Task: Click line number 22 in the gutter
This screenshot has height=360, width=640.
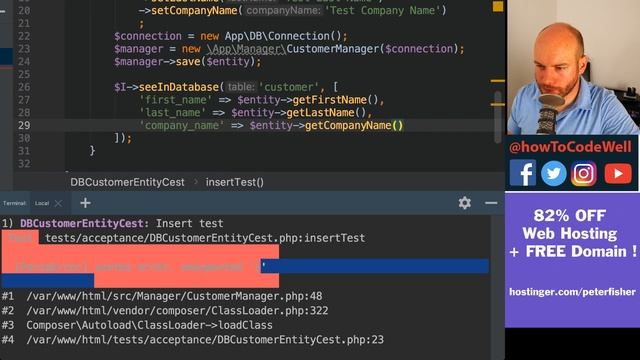Action: [24, 36]
